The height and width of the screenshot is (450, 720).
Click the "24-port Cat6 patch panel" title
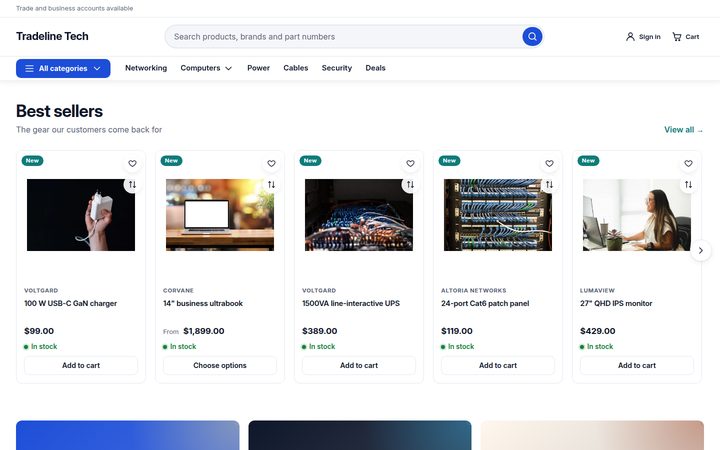click(485, 304)
